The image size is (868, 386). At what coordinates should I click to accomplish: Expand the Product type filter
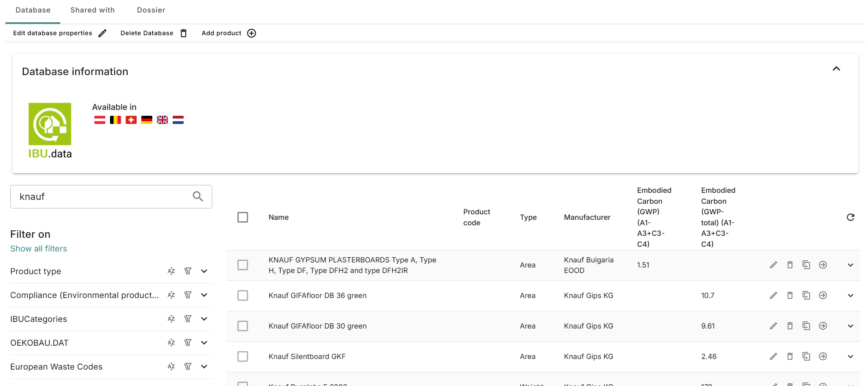click(204, 271)
